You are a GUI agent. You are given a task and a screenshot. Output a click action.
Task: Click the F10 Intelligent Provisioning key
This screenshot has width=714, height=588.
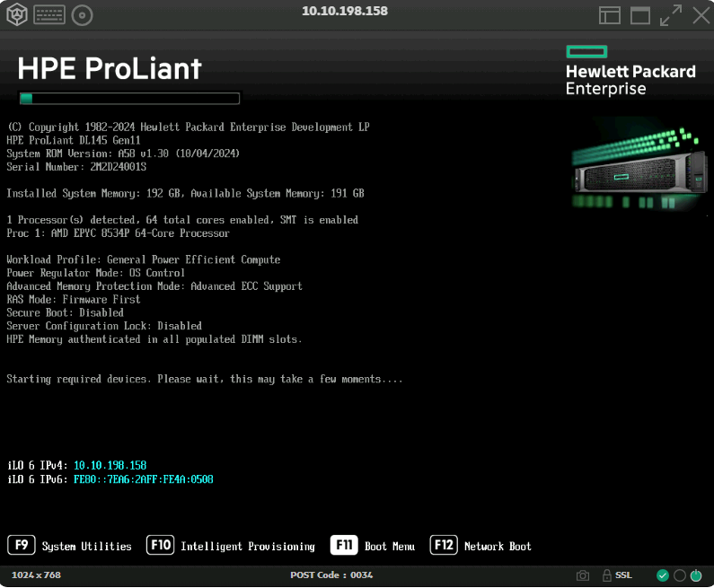pyautogui.click(x=160, y=545)
